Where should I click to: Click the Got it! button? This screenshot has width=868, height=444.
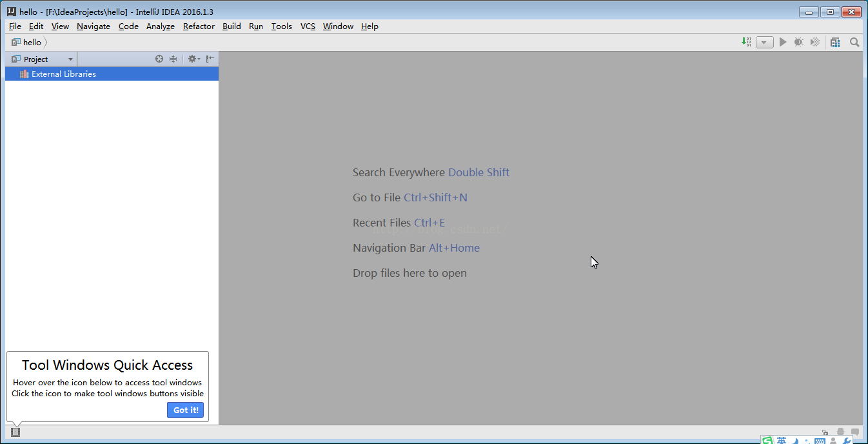186,410
